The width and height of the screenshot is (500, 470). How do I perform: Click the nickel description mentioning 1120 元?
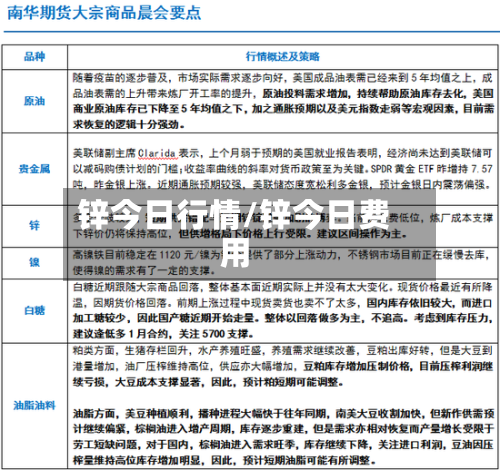point(282,263)
